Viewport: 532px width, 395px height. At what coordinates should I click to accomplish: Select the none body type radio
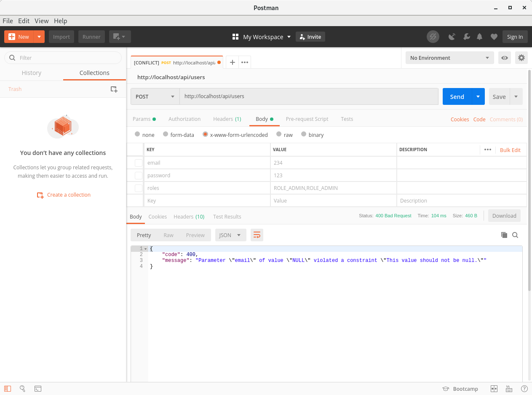tap(137, 134)
